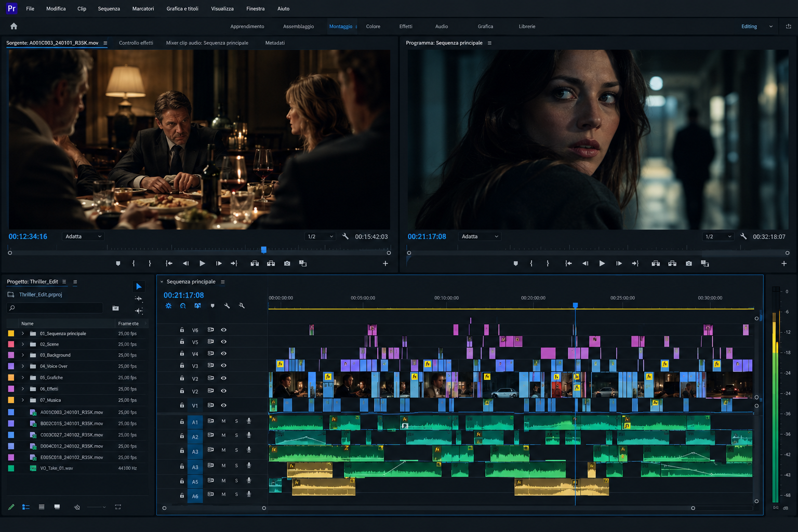The image size is (798, 532).
Task: Open Source monitor wrench settings
Action: tap(345, 236)
